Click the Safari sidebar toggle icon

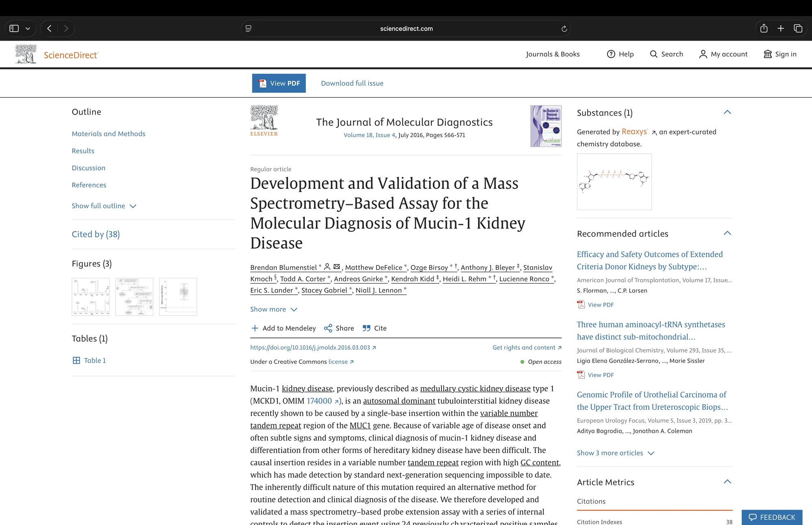point(14,28)
